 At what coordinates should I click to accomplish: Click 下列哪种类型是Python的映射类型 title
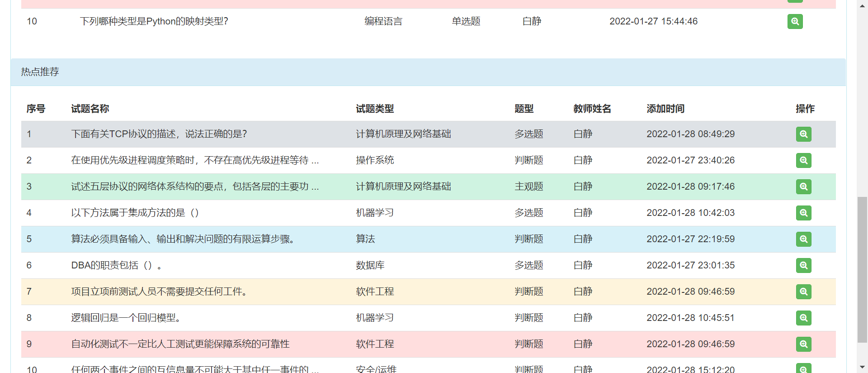pyautogui.click(x=154, y=21)
